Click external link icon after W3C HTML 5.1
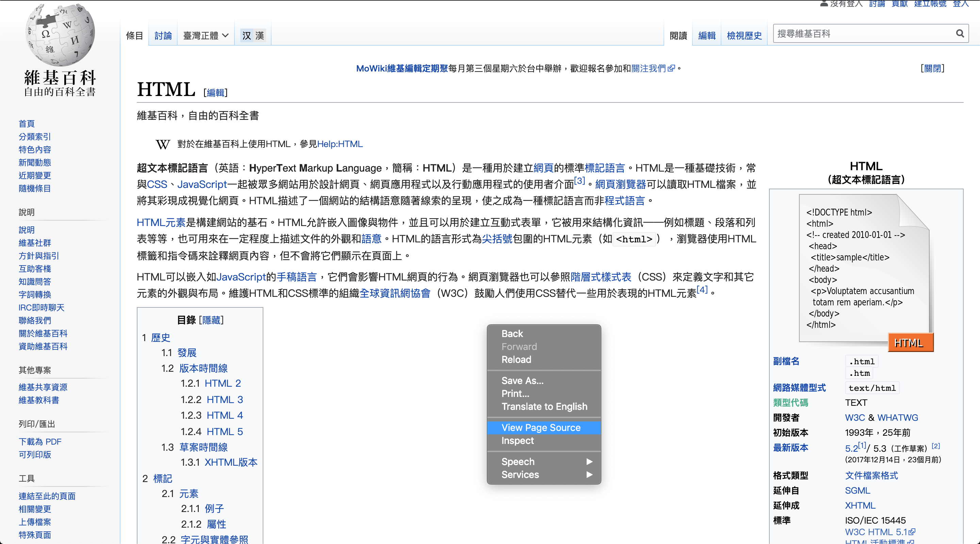The height and width of the screenshot is (544, 980). pos(912,532)
